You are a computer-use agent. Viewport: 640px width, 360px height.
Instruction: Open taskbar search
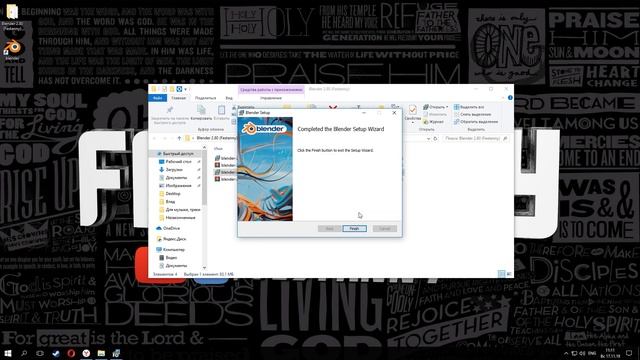click(24, 353)
